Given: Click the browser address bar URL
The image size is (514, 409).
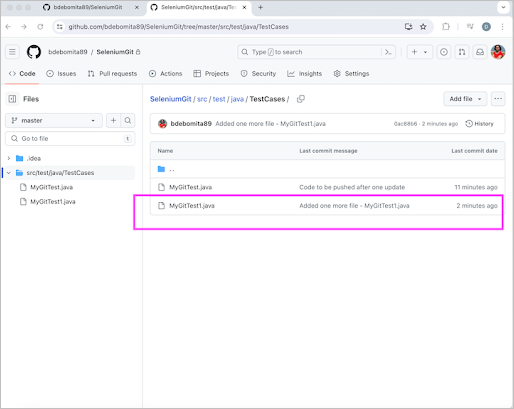Looking at the screenshot, I should (178, 27).
